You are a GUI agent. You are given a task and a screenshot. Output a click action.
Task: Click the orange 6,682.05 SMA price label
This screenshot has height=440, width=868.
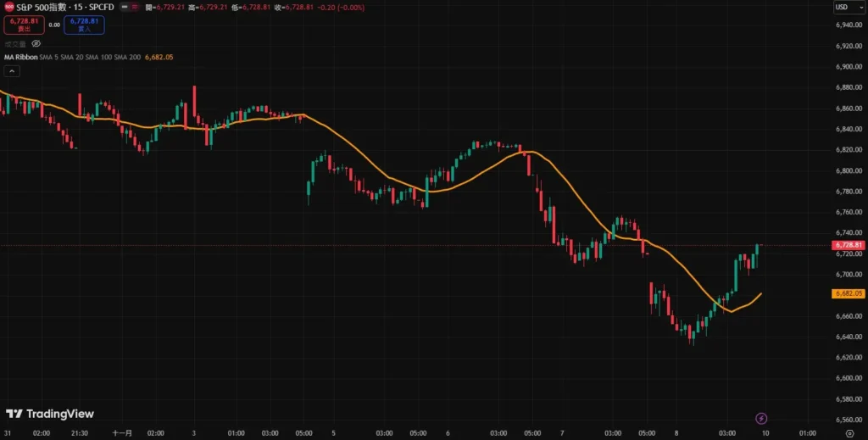pos(848,293)
